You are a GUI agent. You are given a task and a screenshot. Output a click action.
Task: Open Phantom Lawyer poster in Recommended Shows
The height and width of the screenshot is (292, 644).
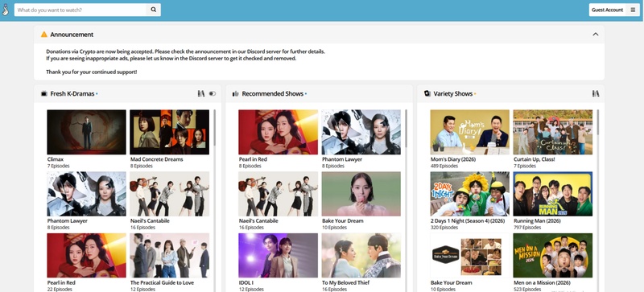(x=361, y=132)
